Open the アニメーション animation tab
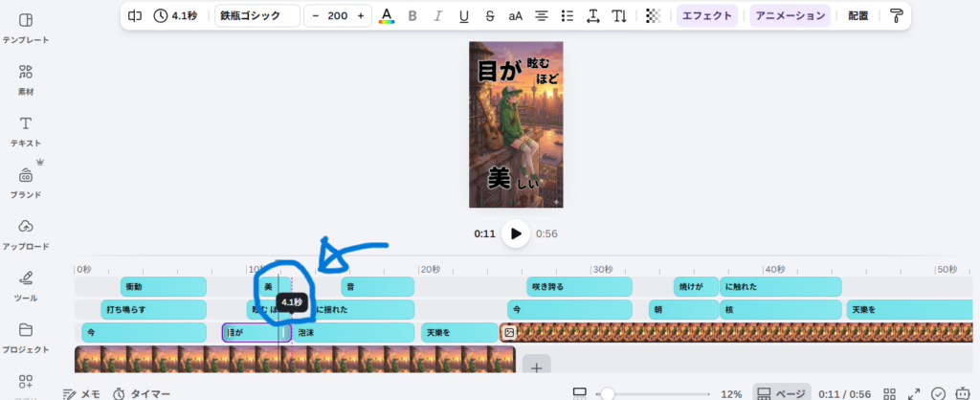Image resolution: width=980 pixels, height=400 pixels. click(x=789, y=16)
